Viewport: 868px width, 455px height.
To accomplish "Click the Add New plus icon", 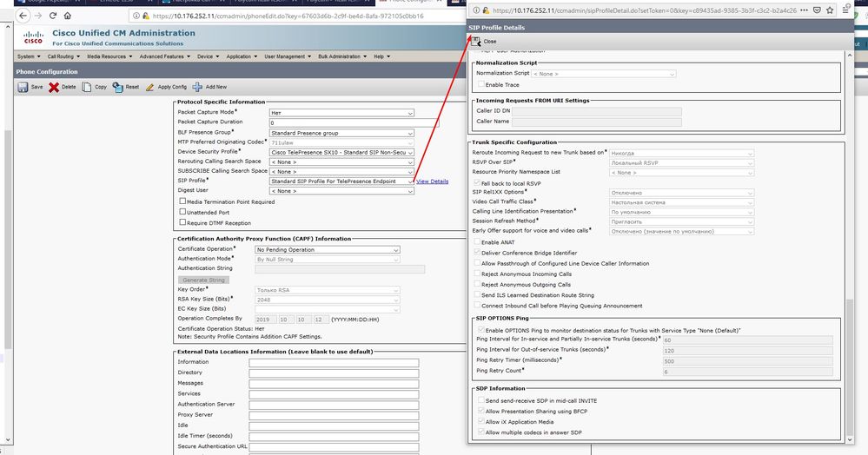I will tap(197, 88).
